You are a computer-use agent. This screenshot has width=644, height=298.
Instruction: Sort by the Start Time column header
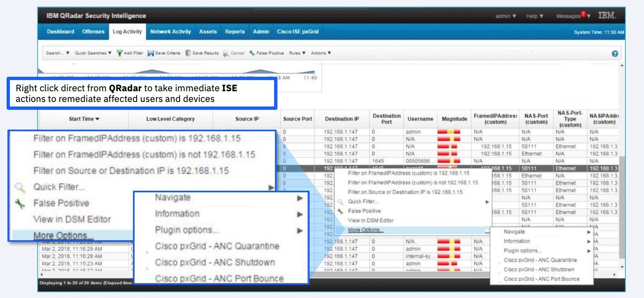pos(84,119)
